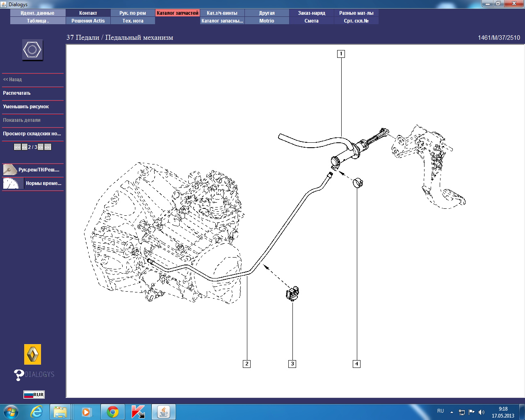Go to last illustration page

pyautogui.click(x=48, y=147)
